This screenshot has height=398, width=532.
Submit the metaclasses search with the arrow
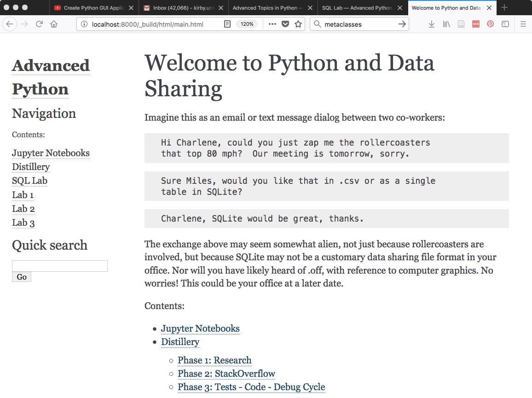tap(402, 24)
